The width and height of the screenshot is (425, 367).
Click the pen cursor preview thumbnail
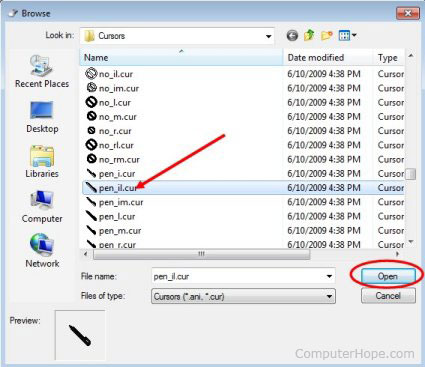(80, 335)
